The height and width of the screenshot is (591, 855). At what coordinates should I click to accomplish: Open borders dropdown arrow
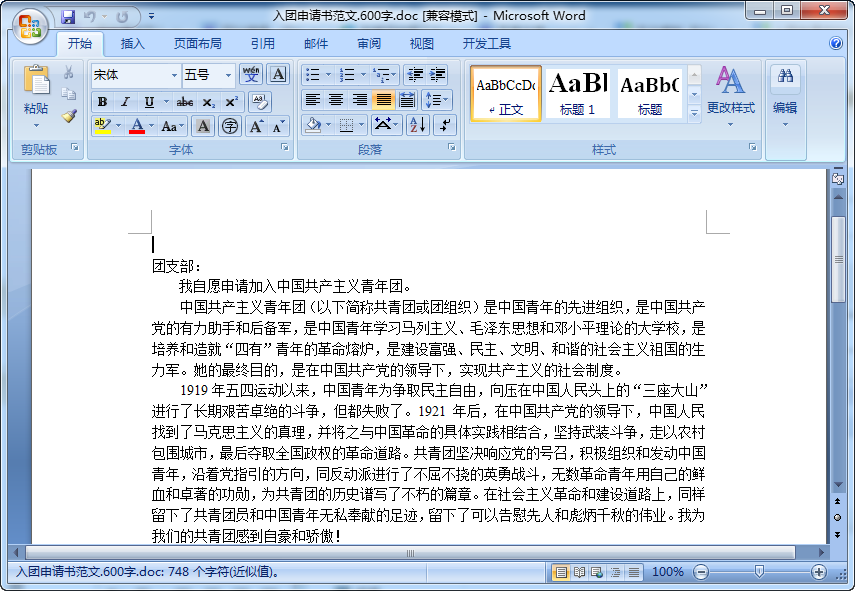pos(362,125)
